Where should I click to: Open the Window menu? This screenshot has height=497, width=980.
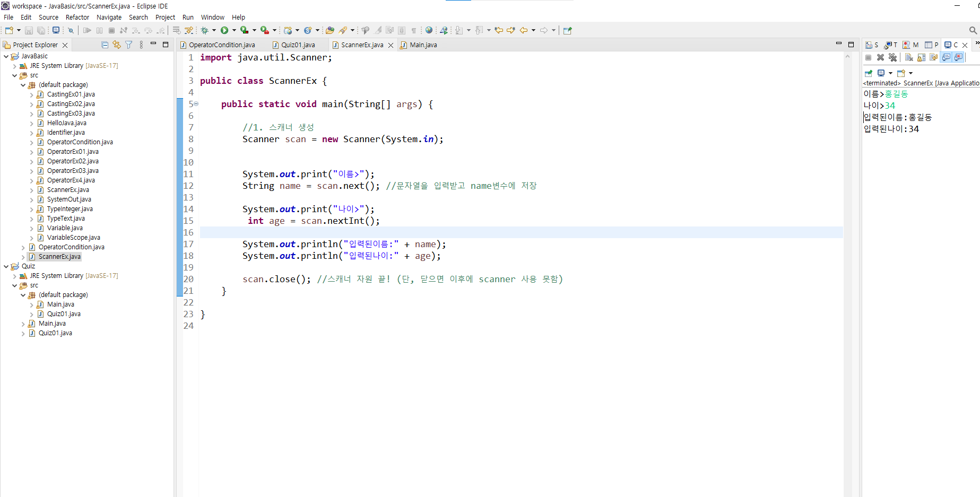(x=212, y=17)
